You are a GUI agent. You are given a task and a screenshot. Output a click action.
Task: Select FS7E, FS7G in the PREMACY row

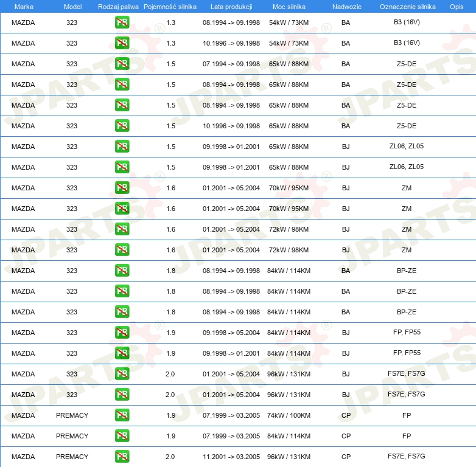pyautogui.click(x=407, y=457)
